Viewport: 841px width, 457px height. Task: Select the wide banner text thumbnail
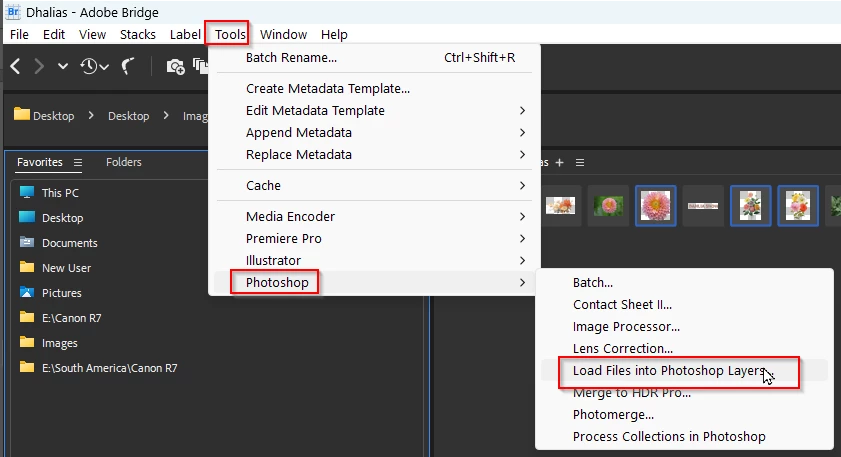(x=703, y=205)
